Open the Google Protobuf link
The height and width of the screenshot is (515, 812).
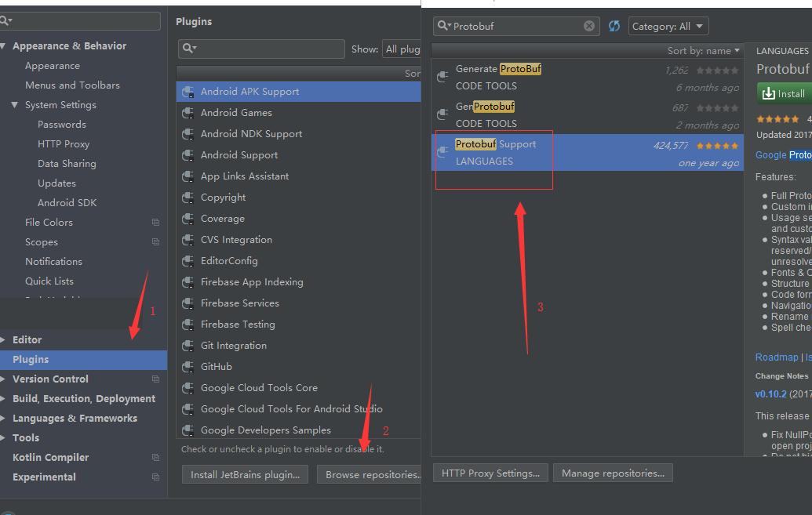point(784,154)
